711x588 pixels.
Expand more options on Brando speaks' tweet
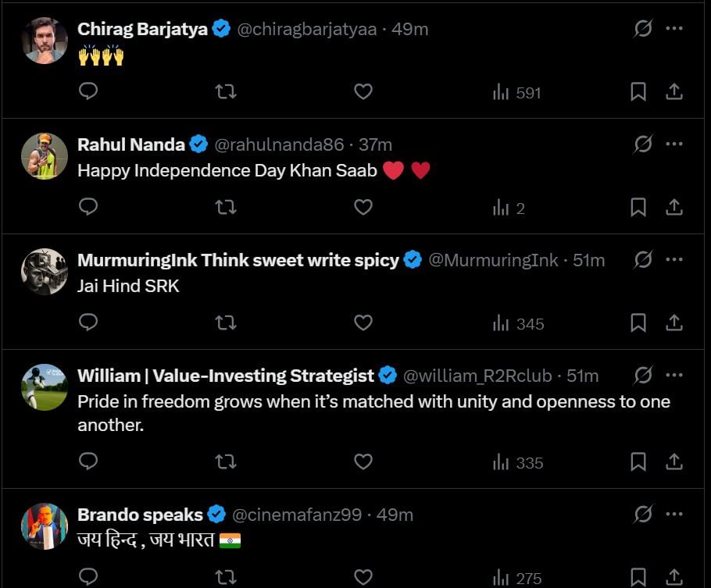(x=673, y=515)
